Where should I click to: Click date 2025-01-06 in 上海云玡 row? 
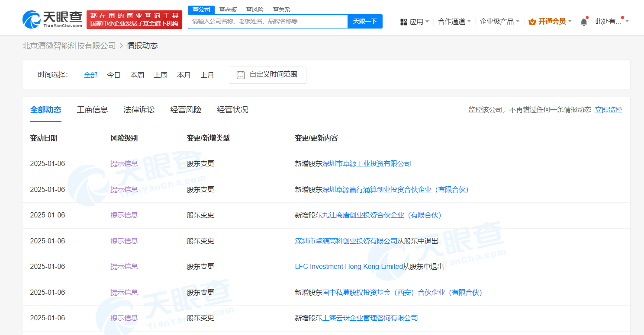(x=48, y=318)
